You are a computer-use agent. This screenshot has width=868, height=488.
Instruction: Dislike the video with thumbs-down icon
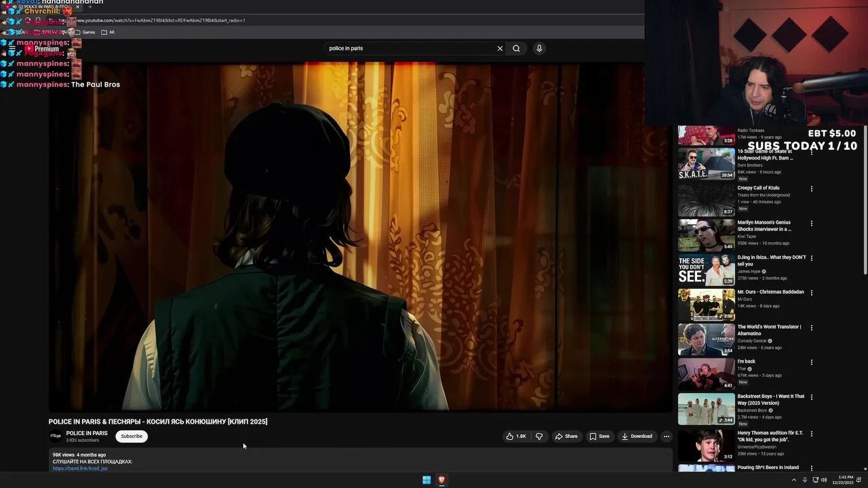tap(539, 436)
